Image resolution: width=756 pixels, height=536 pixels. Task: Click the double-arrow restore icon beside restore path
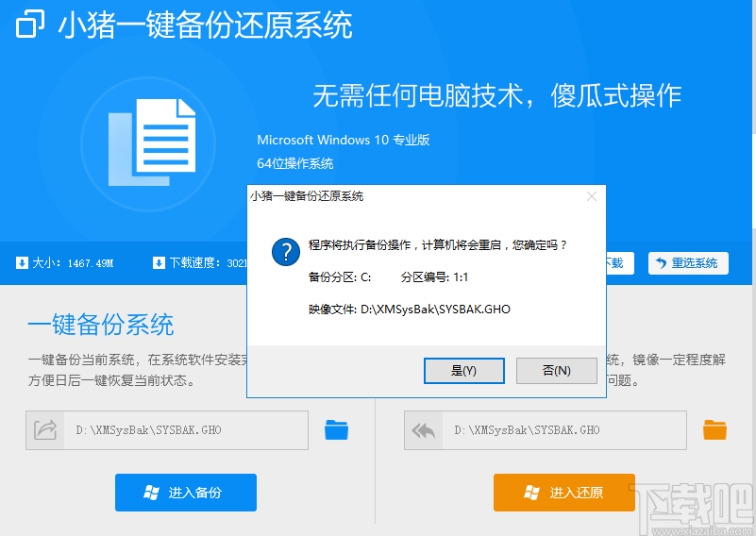424,430
